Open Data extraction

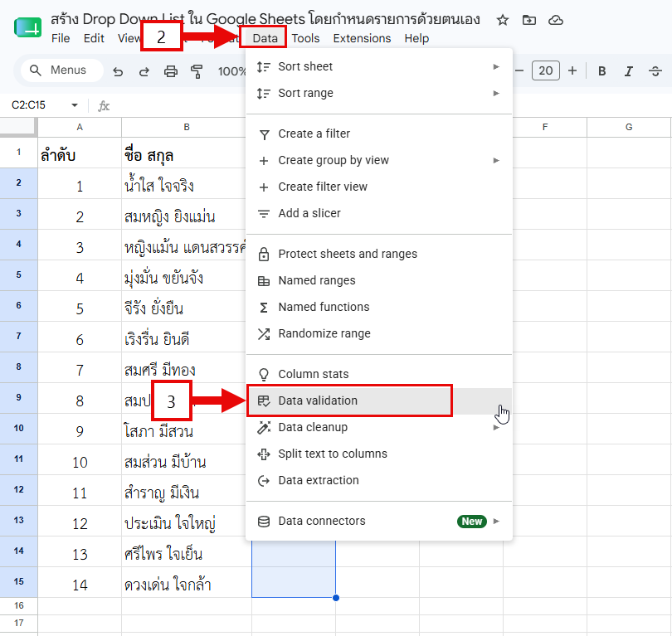tap(379, 481)
